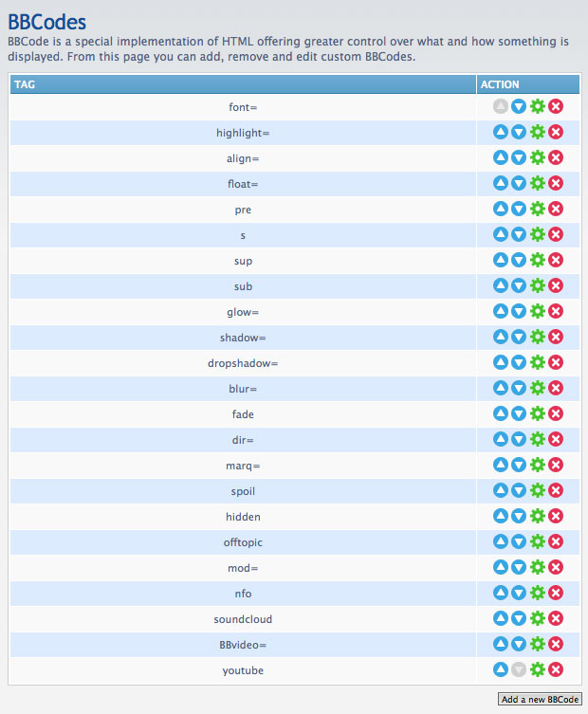Move BBvideo= BBCode down
This screenshot has width=588, height=714.
point(519,644)
